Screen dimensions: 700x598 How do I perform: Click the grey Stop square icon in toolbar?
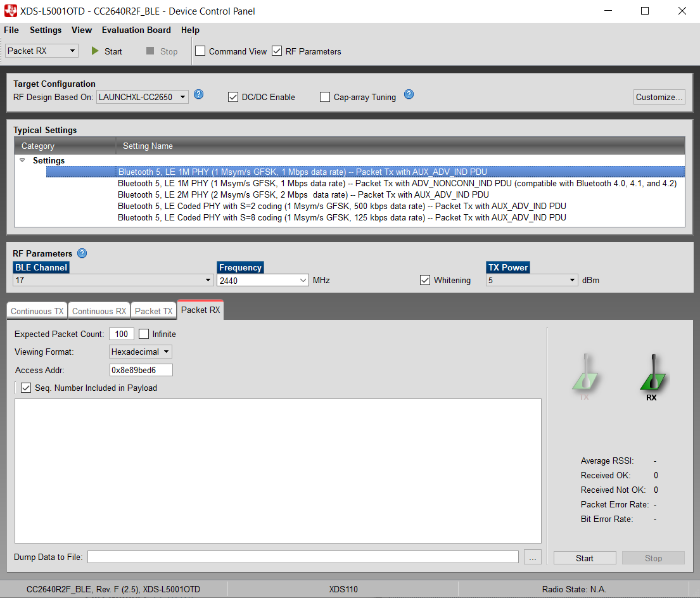point(150,51)
